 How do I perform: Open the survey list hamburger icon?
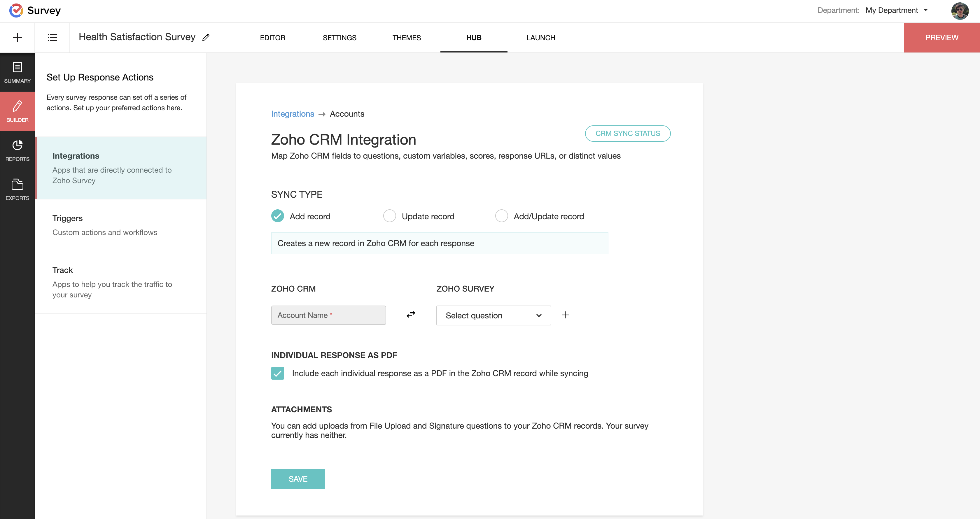pos(52,37)
